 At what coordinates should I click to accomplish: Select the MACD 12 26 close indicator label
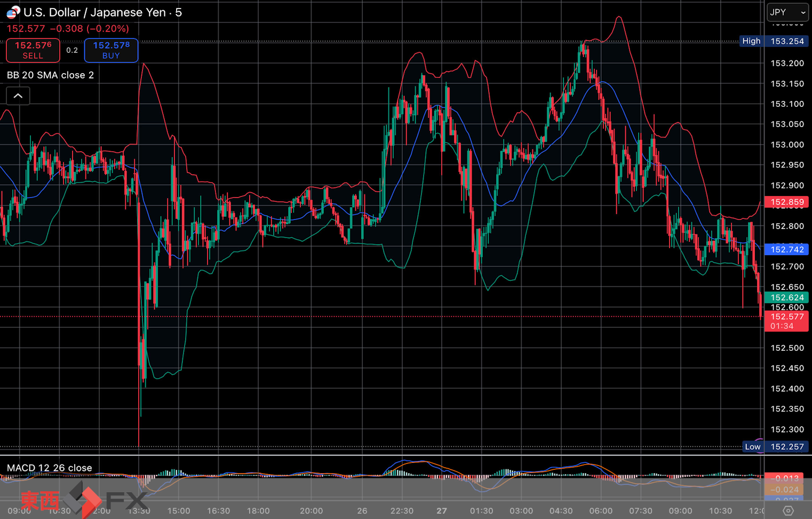(x=49, y=468)
